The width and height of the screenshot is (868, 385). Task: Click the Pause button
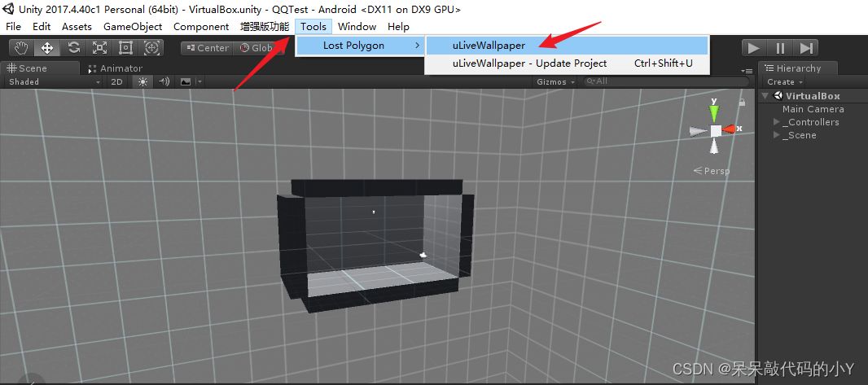(x=780, y=48)
